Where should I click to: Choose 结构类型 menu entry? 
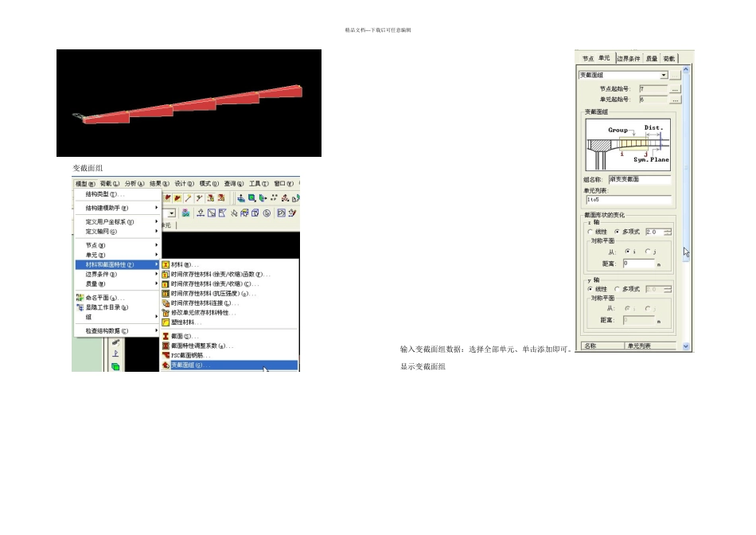117,194
